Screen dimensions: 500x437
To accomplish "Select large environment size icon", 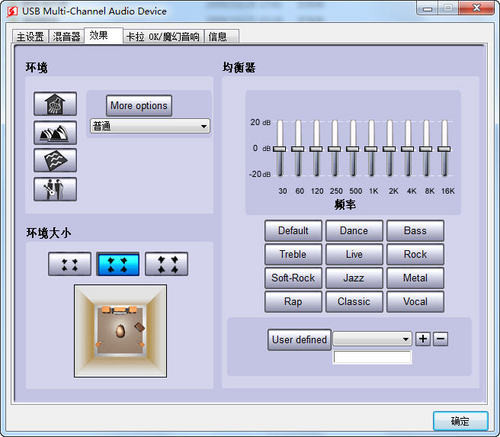I will pos(167,264).
